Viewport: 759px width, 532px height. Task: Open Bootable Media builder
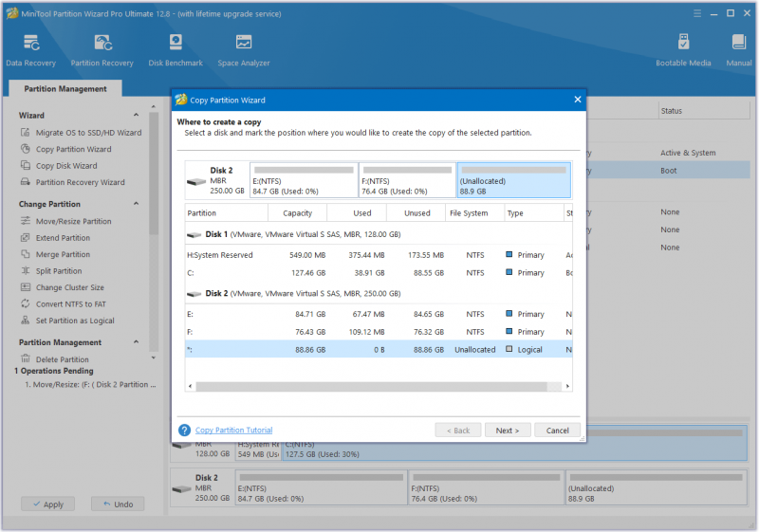coord(683,50)
